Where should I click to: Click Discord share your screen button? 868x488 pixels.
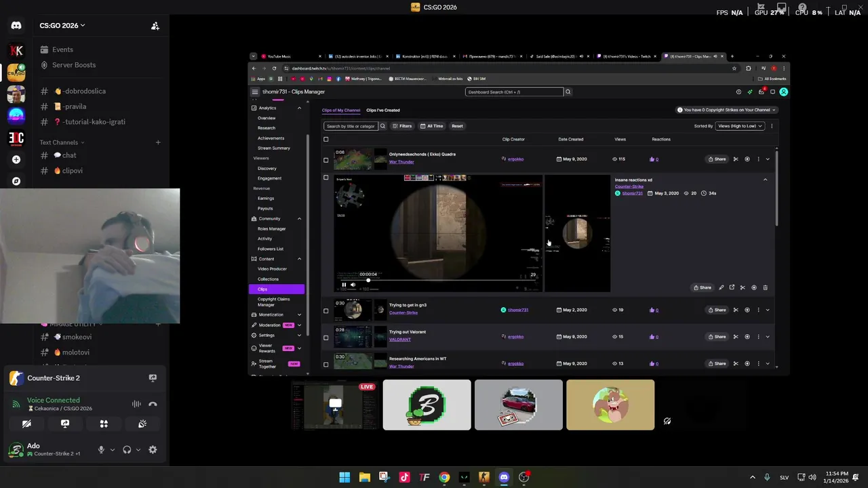(65, 424)
